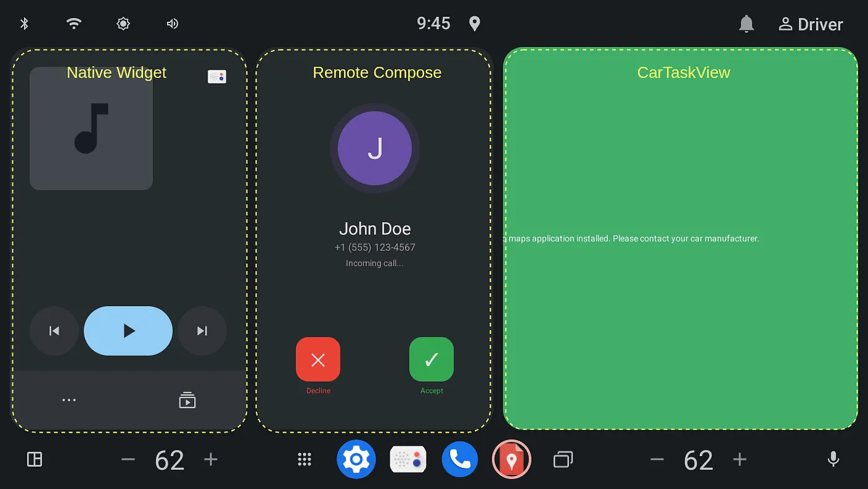868x489 pixels.
Task: Open the Settings gear app
Action: coord(356,459)
